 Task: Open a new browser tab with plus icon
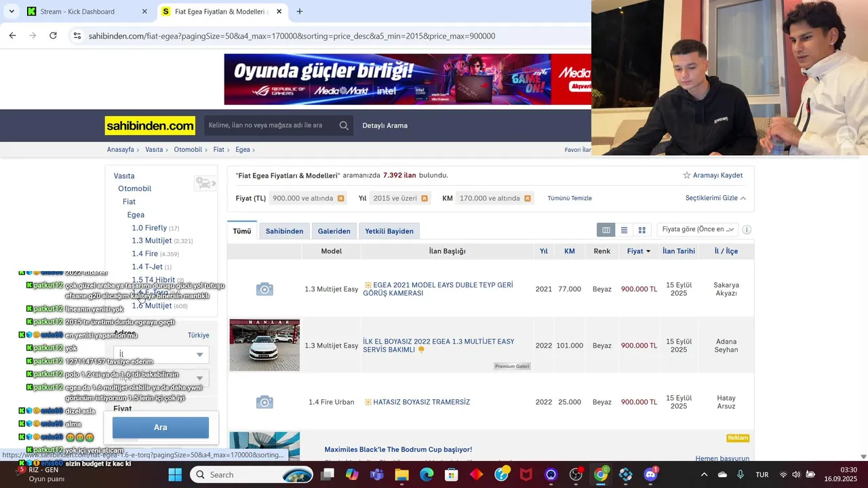pos(300,12)
